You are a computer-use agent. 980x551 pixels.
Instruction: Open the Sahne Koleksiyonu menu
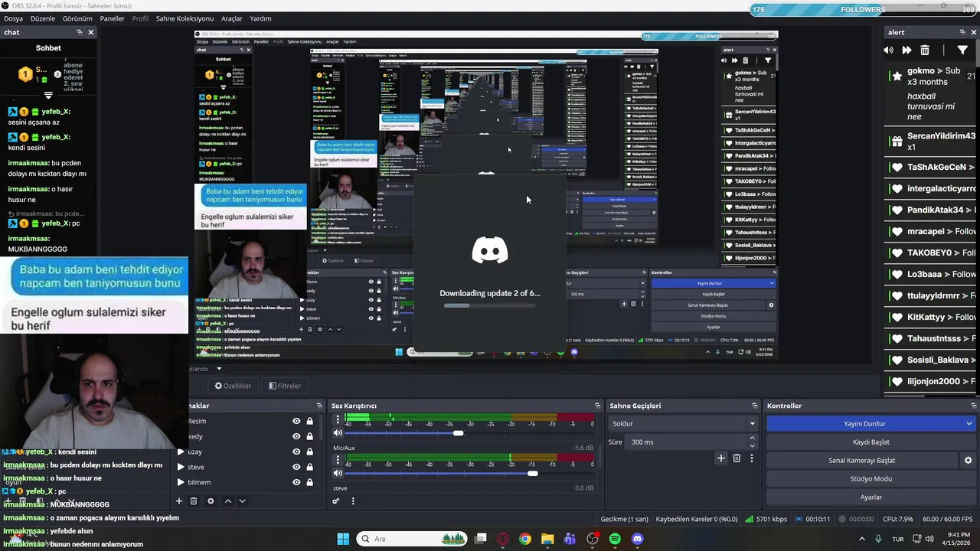pyautogui.click(x=185, y=18)
